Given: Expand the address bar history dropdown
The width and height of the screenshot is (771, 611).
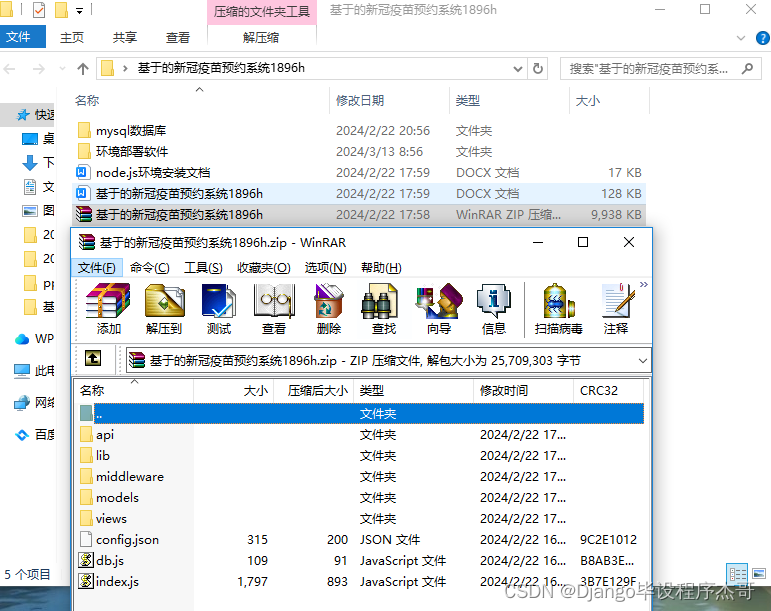Looking at the screenshot, I should coord(517,69).
